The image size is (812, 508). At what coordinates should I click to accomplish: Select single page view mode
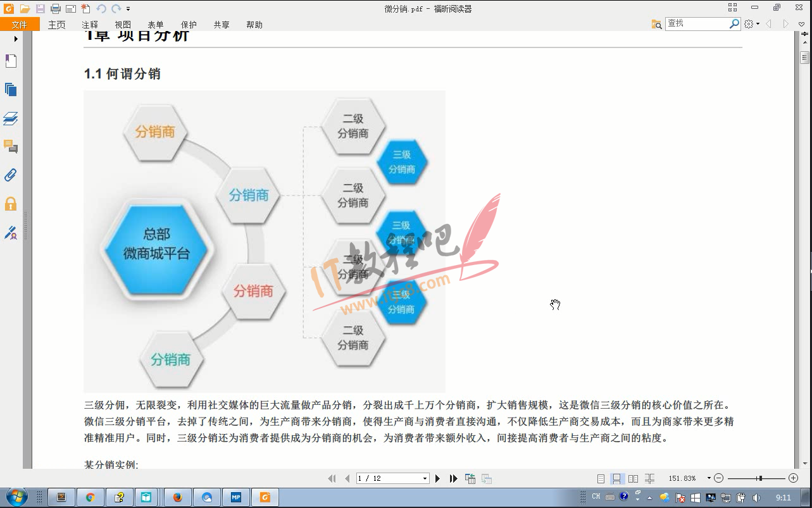point(601,479)
